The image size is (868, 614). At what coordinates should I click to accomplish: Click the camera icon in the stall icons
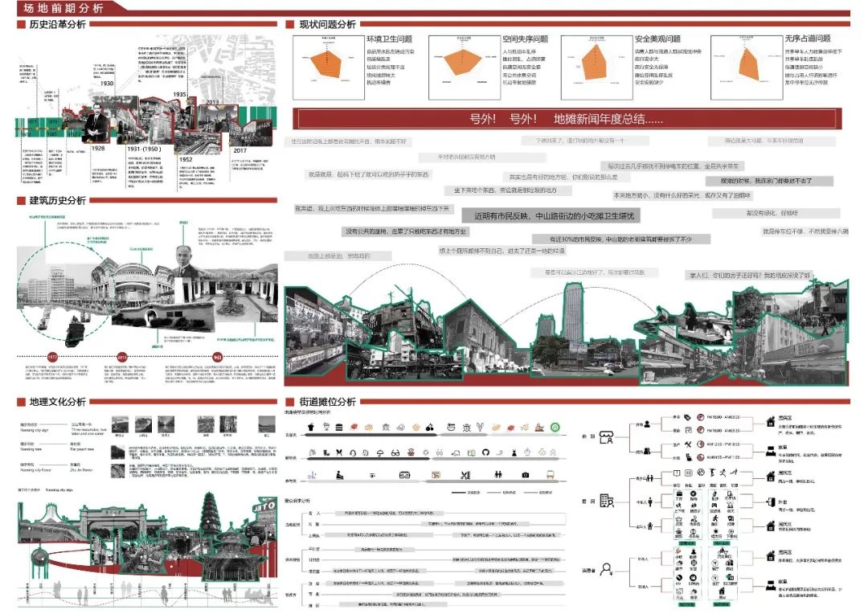[525, 475]
